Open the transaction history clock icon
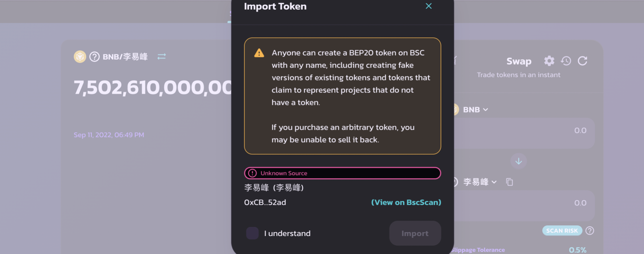 566,61
